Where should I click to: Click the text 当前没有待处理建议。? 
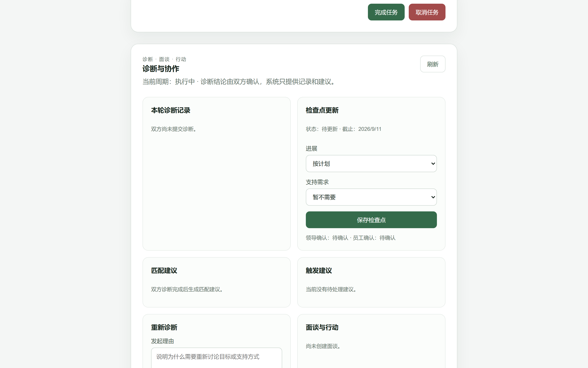[331, 289]
